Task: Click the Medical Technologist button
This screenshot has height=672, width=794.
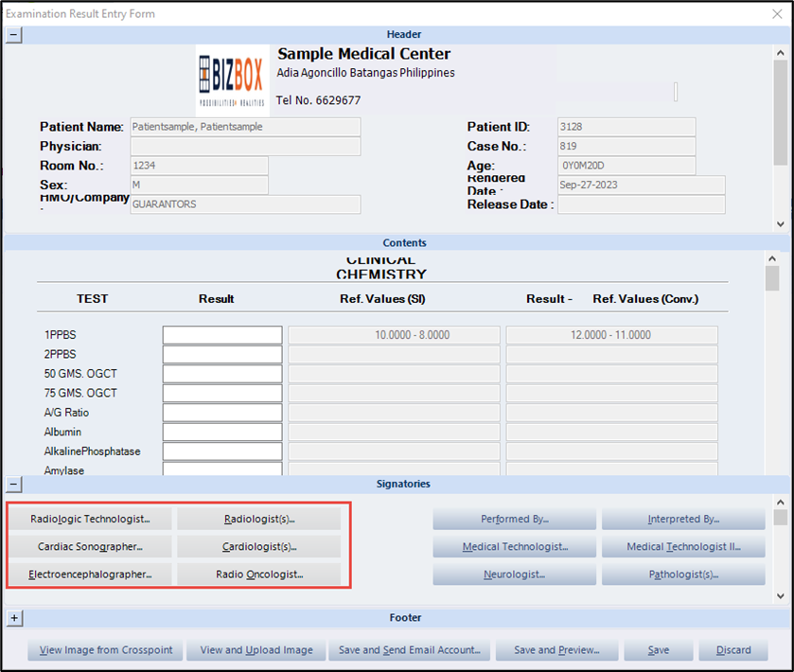Action: click(515, 546)
